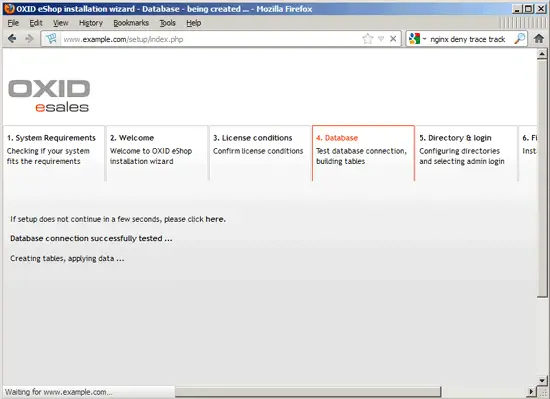Viewport: 550px width, 399px height.
Task: Click the magnifying glass search icon
Action: 519,39
